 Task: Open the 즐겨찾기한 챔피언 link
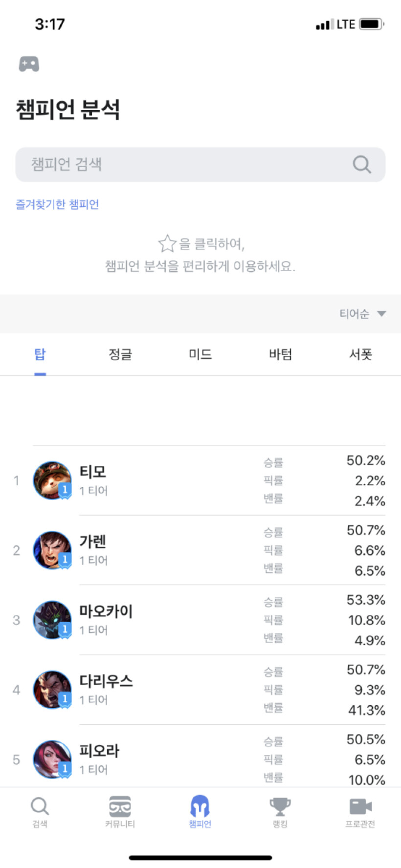(57, 204)
